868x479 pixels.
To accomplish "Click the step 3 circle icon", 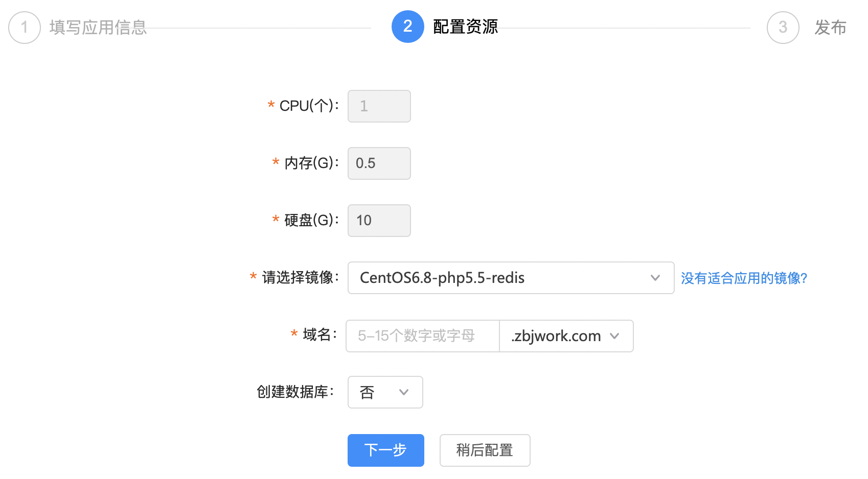I will click(x=783, y=27).
